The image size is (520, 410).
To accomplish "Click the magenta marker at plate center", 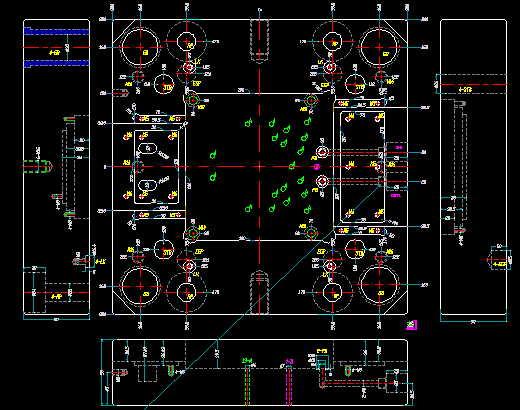I will [x=317, y=167].
